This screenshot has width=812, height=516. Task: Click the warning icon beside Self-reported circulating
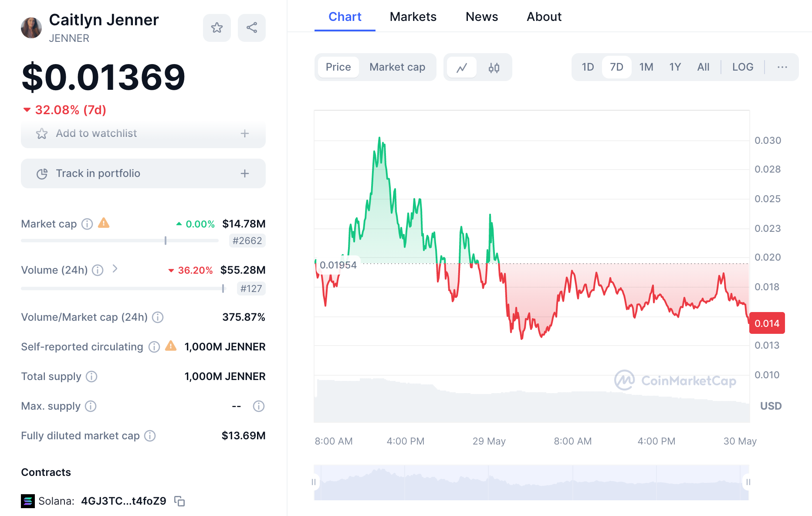pyautogui.click(x=171, y=346)
